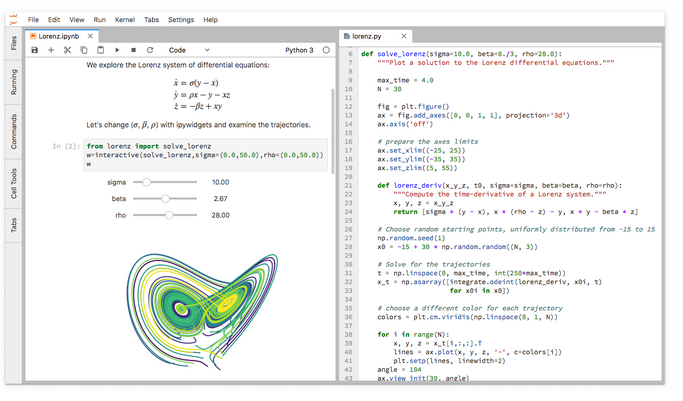Show the Commands sidebar panel
Image resolution: width=683 pixels, height=401 pixels.
(13, 130)
